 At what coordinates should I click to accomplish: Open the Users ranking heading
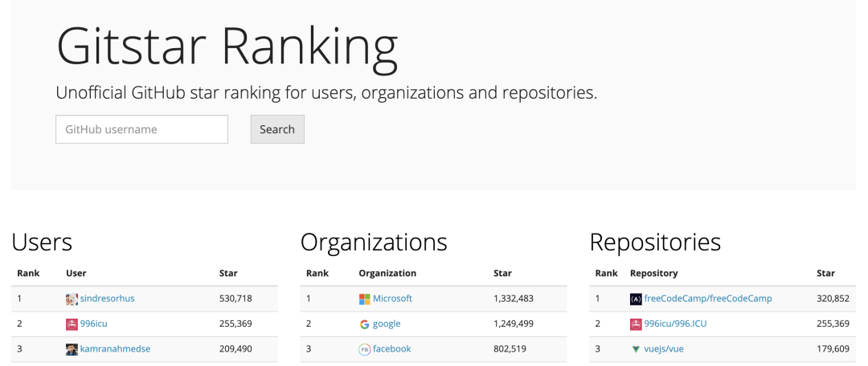[42, 242]
